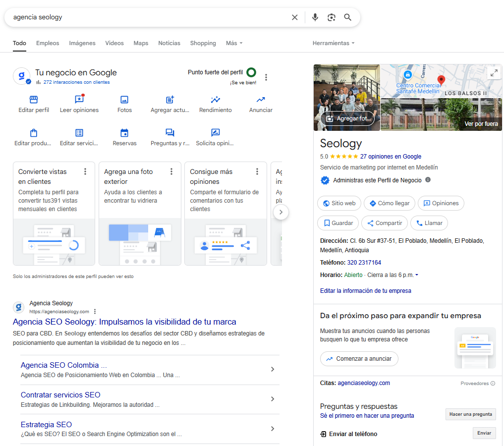Open Editar perfil storefront icon
This screenshot has width=504, height=446.
pyautogui.click(x=34, y=100)
